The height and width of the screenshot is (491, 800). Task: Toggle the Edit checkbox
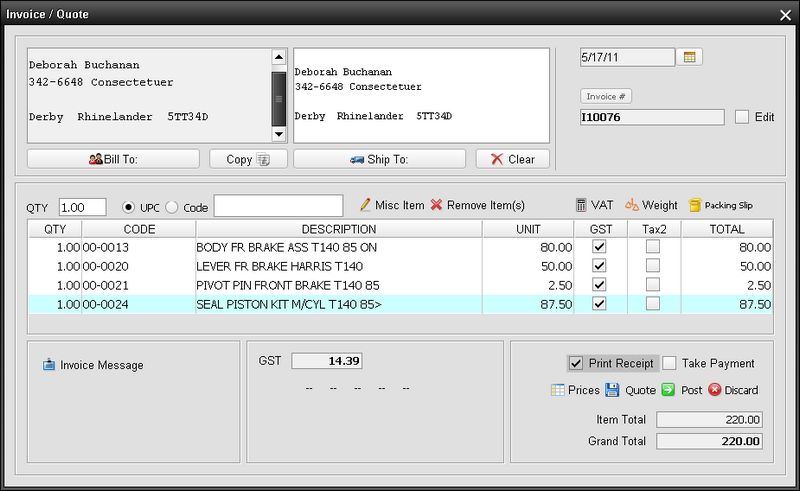[742, 117]
